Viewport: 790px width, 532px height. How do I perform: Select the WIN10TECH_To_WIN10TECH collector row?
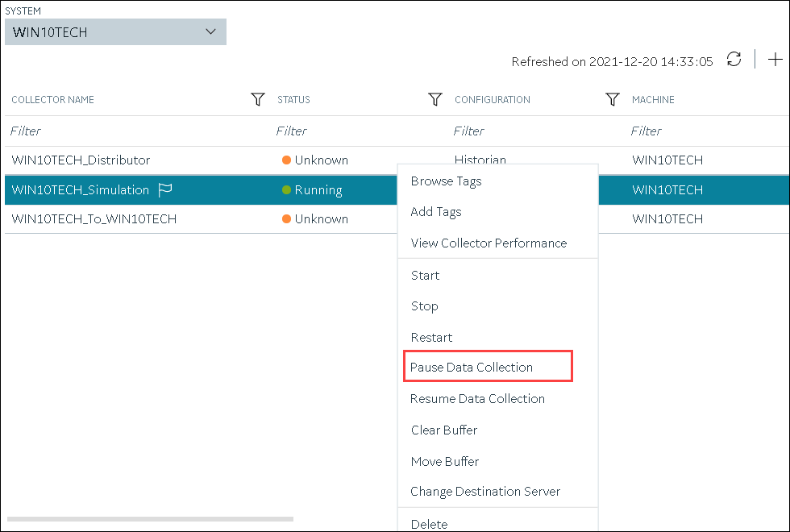click(x=201, y=219)
